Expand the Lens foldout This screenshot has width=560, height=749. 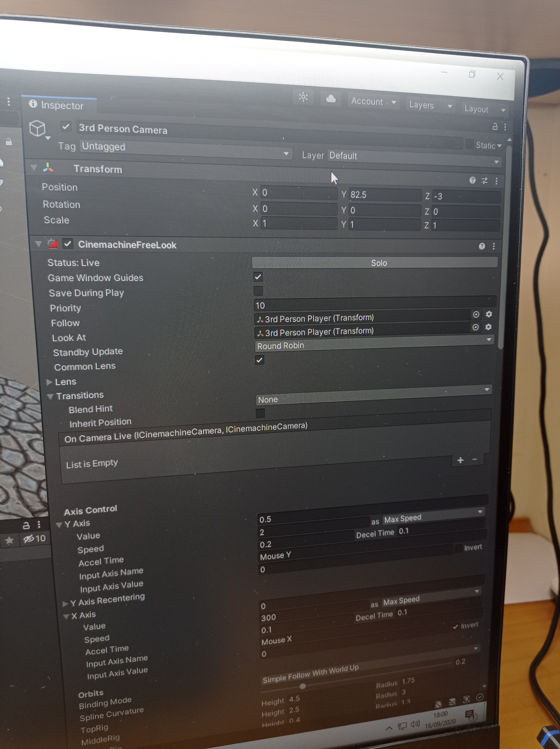pos(49,382)
